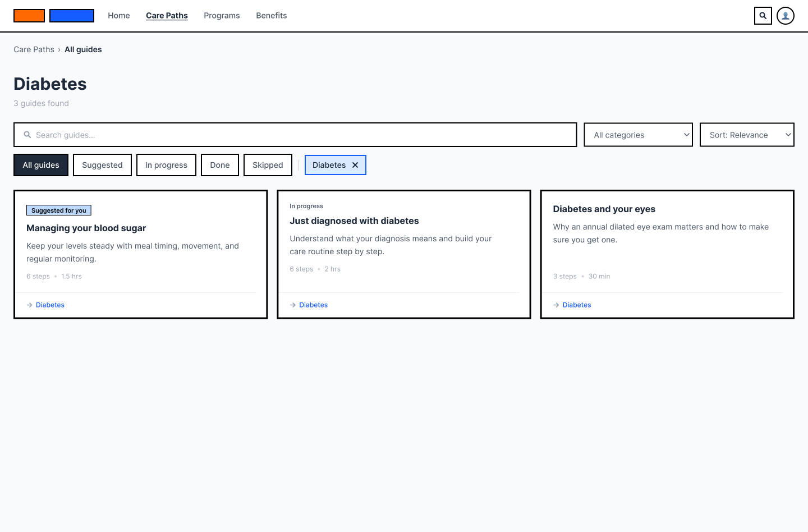The image size is (808, 532).
Task: Open the All categories dropdown
Action: [x=639, y=135]
